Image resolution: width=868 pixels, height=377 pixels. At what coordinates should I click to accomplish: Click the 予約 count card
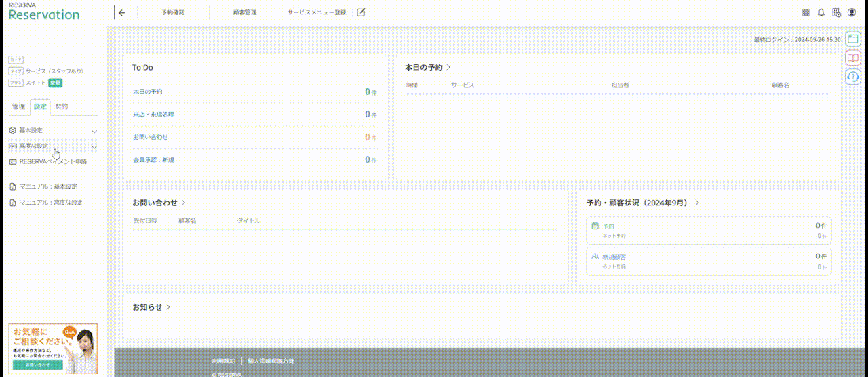(x=709, y=230)
